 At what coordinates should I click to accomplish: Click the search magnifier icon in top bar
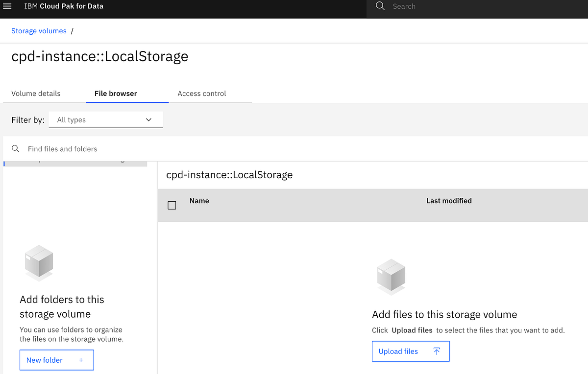click(x=379, y=7)
